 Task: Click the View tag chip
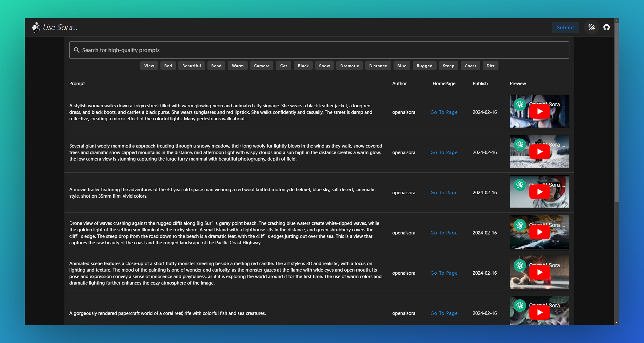pyautogui.click(x=149, y=66)
